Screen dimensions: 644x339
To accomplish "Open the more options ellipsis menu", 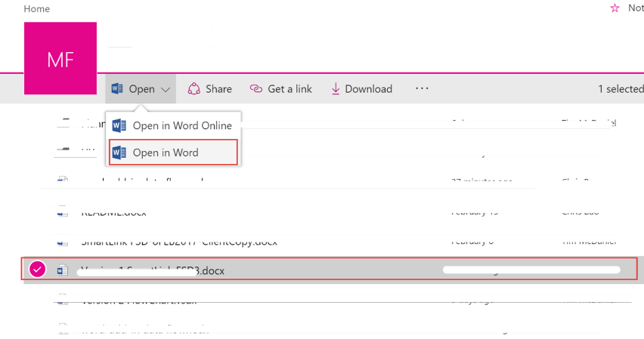I will [422, 88].
